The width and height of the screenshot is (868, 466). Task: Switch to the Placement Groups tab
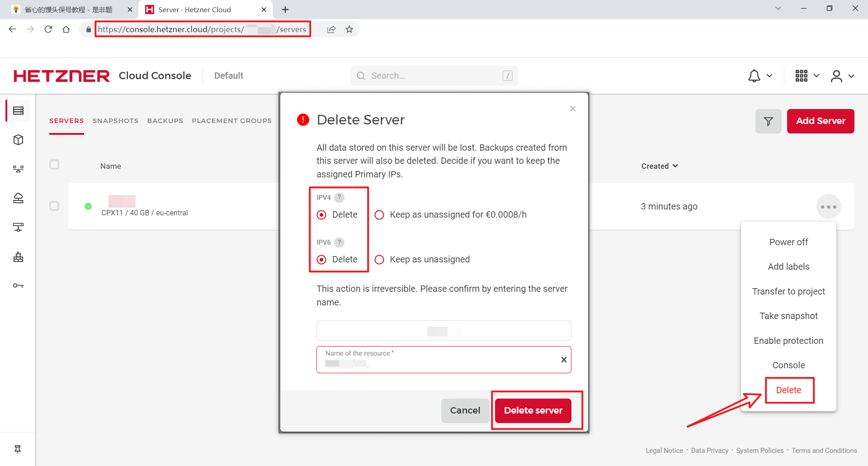click(x=231, y=121)
